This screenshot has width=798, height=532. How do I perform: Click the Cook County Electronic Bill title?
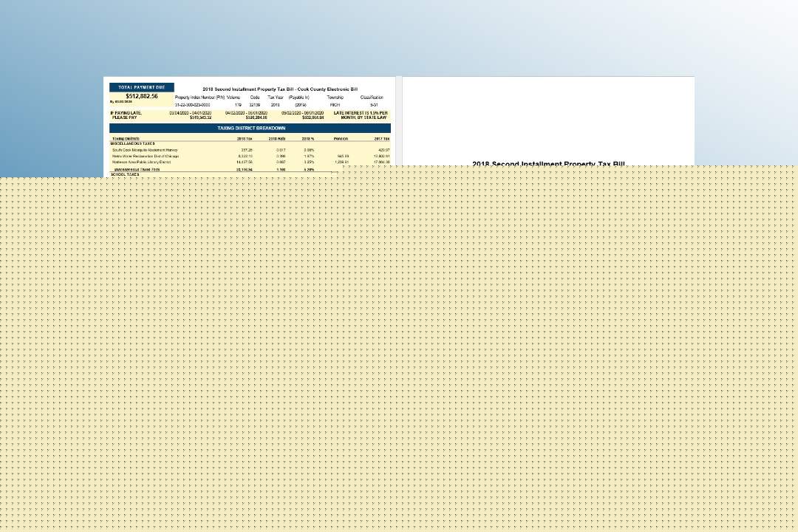point(280,89)
